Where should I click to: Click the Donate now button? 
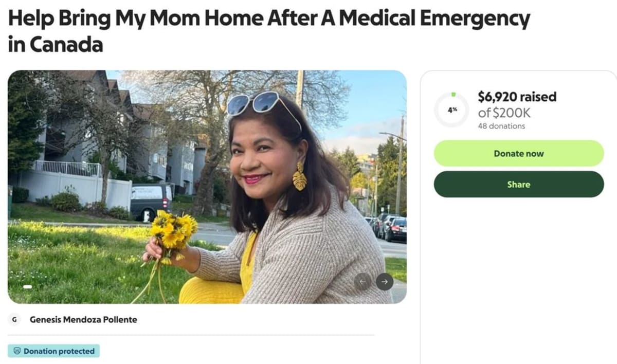[x=518, y=153]
